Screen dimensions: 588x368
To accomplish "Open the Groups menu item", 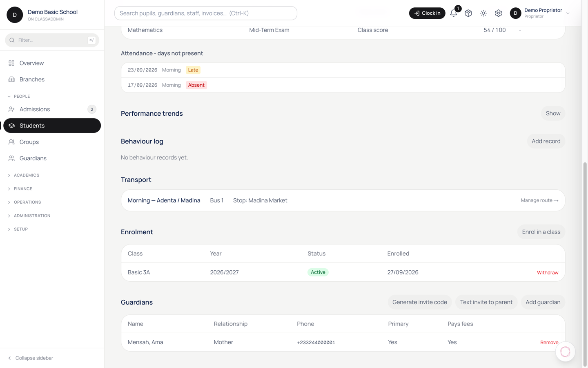I will point(52,142).
